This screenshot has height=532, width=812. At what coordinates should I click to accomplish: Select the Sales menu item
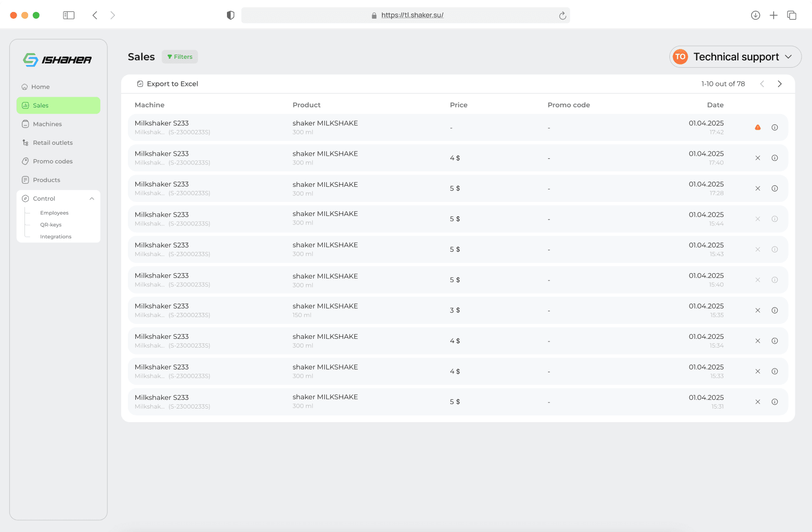tap(58, 105)
